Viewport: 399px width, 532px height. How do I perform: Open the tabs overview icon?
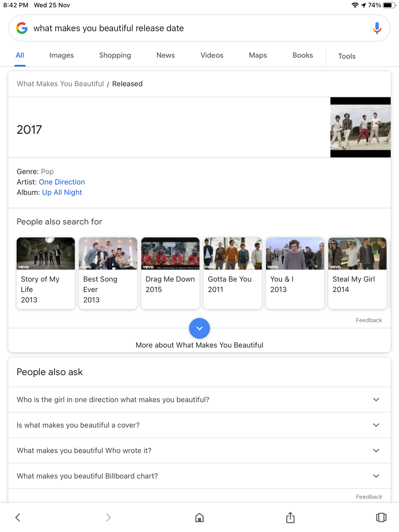[381, 517]
